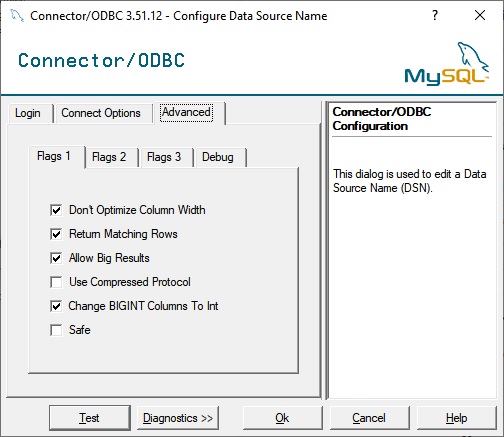Check the Safe option
Image resolution: width=504 pixels, height=437 pixels.
coord(56,330)
